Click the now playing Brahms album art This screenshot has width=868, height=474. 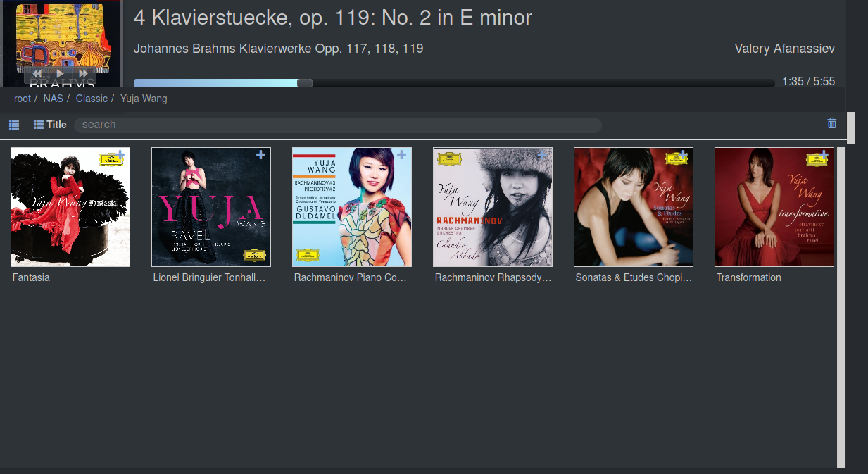(61, 42)
